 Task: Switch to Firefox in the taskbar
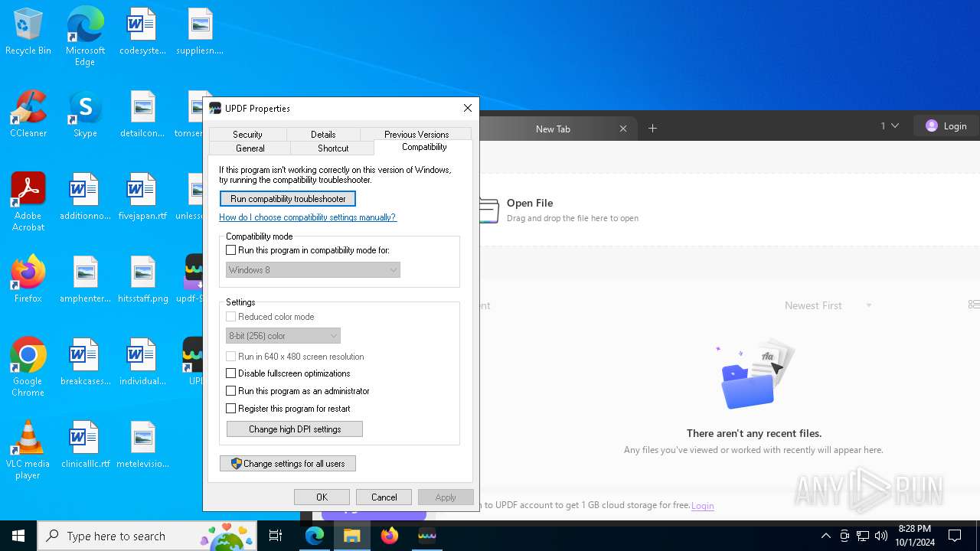click(390, 536)
